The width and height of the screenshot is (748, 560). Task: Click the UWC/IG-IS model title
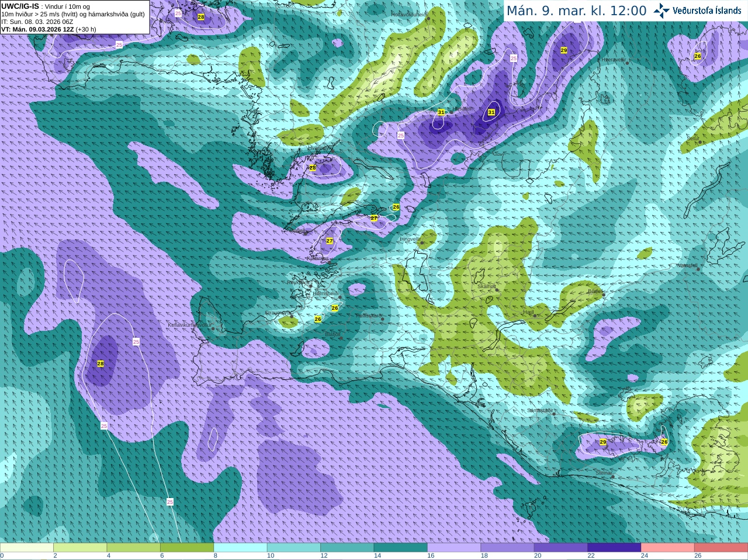(20, 6)
